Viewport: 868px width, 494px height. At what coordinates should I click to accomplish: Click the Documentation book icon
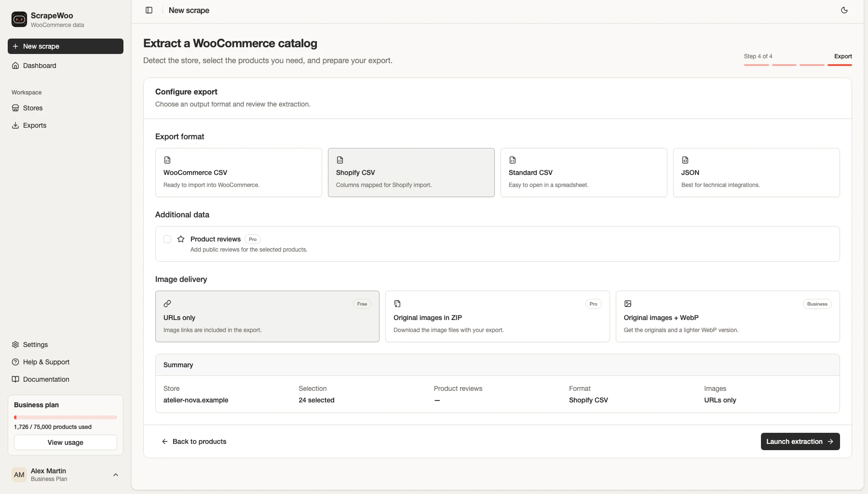click(x=15, y=379)
